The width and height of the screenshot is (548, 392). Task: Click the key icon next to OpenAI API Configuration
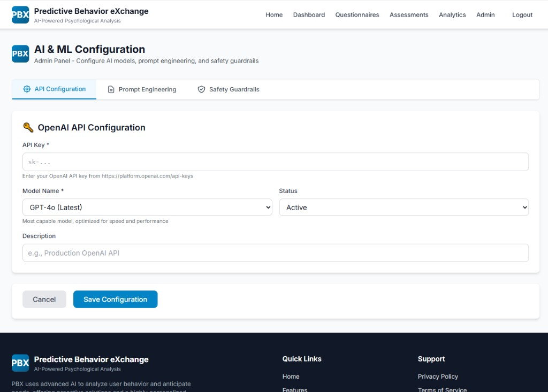point(28,127)
